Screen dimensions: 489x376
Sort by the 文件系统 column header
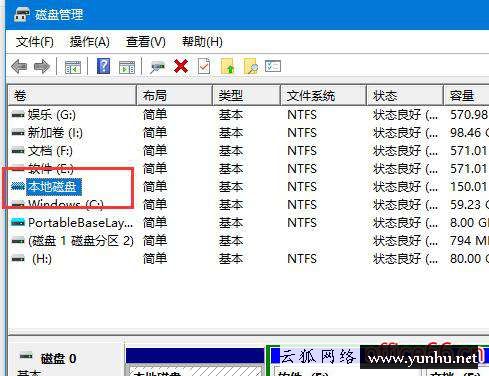pyautogui.click(x=323, y=96)
